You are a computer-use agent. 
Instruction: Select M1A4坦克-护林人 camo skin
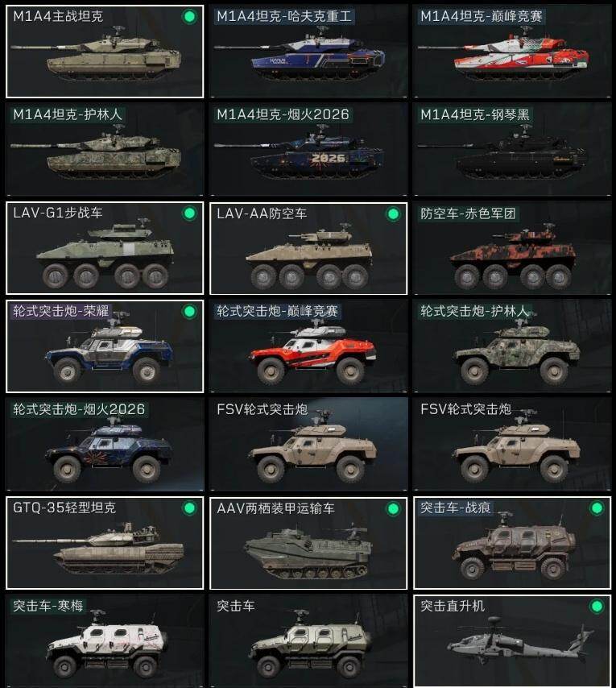click(105, 150)
